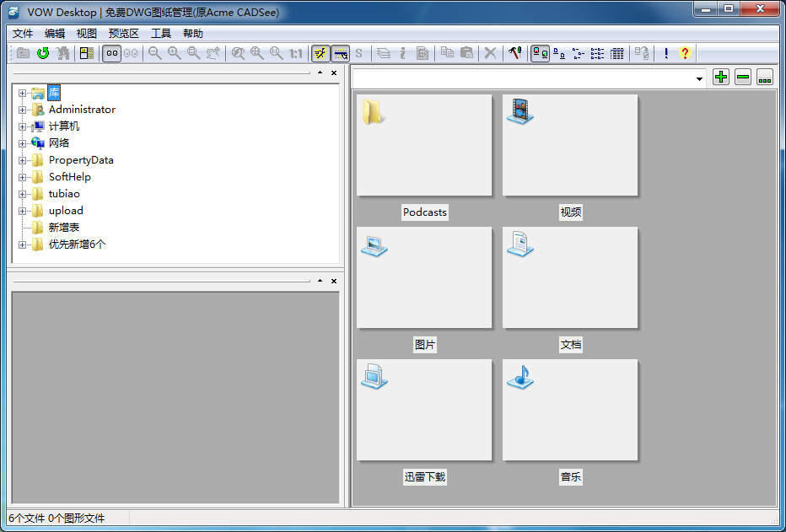This screenshot has height=532, width=786.
Task: Toggle the yellow lightning toolbar button
Action: click(320, 53)
